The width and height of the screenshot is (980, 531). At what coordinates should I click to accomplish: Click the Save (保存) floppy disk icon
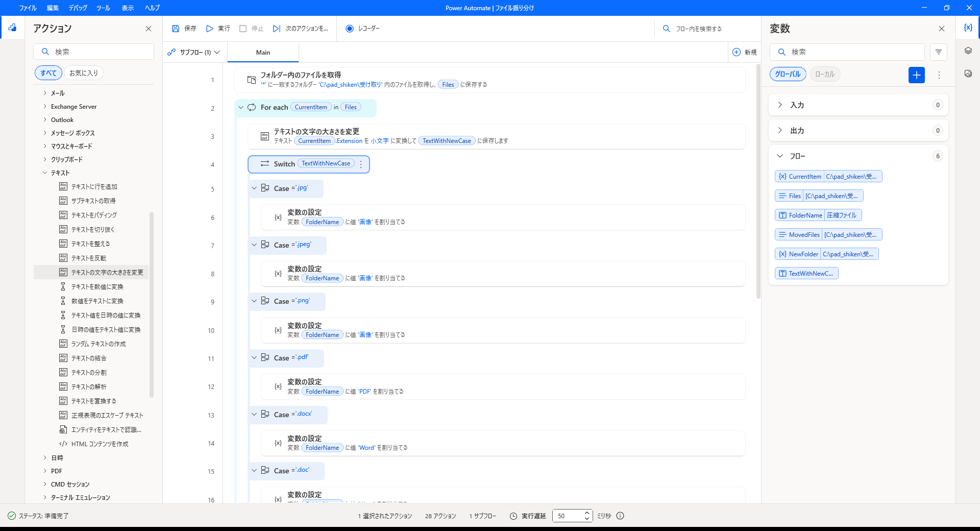[176, 29]
